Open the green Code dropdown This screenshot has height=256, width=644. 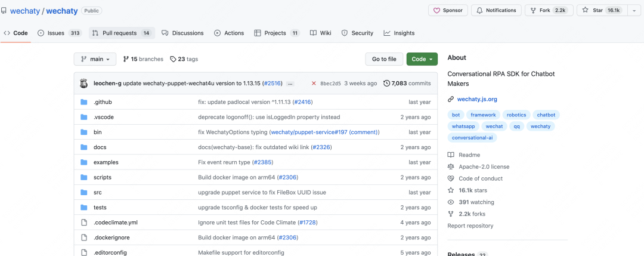click(x=422, y=59)
